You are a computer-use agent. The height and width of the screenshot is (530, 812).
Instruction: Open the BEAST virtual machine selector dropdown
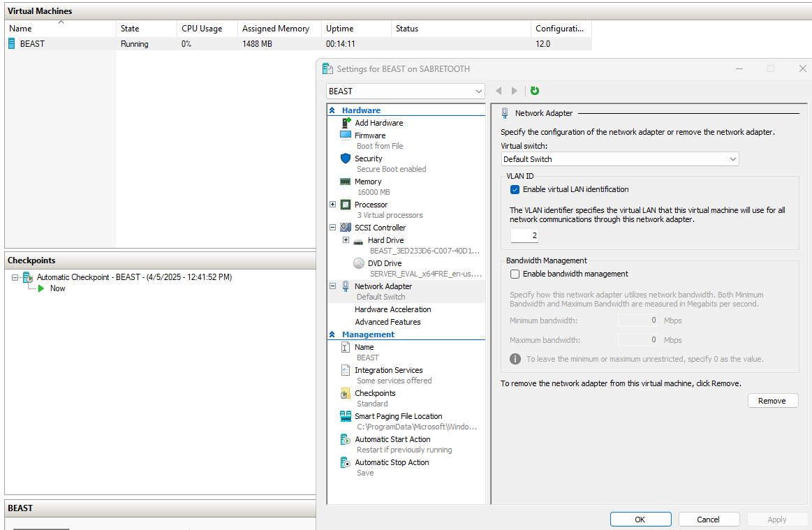[x=405, y=91]
